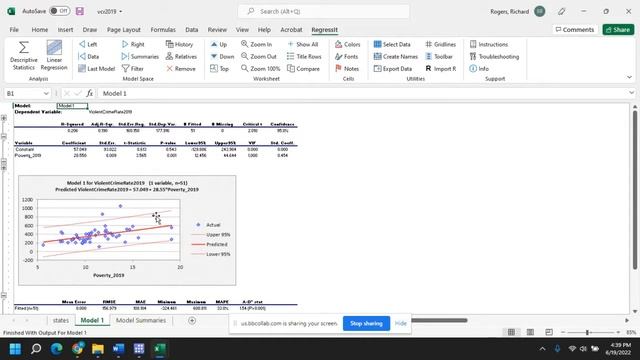Toggle Title Rows display
Viewport: 640px width, 360px height.
click(304, 56)
